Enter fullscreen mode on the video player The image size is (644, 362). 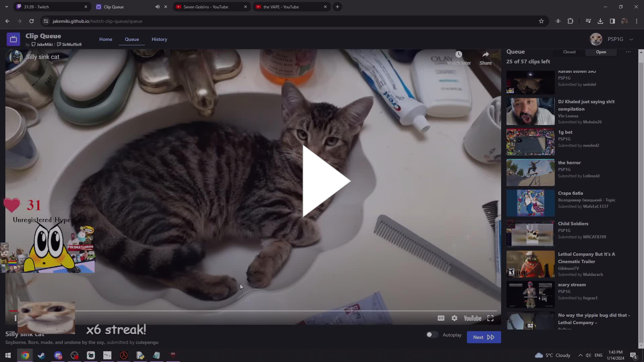coord(490,318)
